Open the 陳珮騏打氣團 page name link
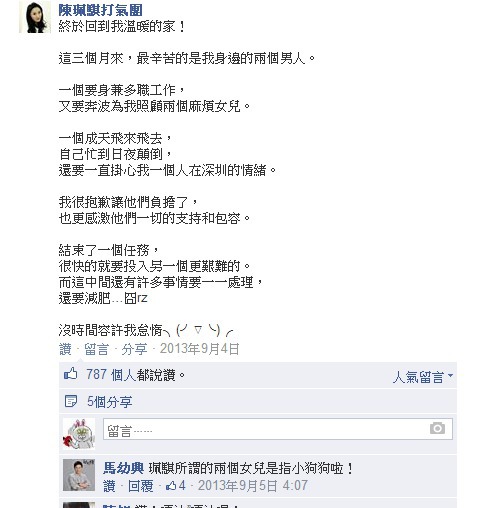The image size is (487, 508). click(100, 10)
